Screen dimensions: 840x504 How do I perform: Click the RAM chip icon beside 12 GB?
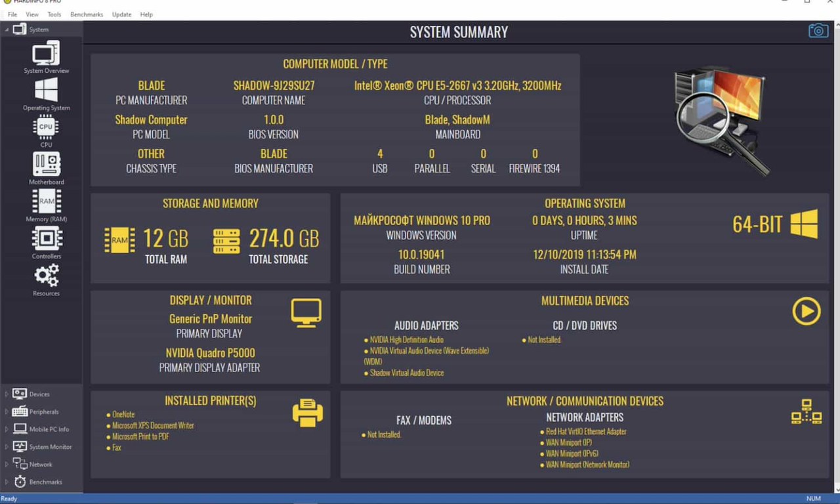(x=119, y=240)
